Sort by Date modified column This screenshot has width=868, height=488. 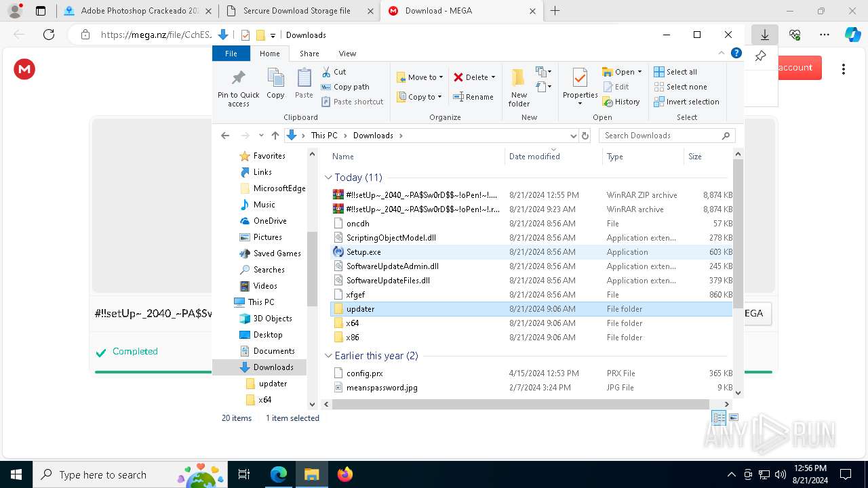coord(553,157)
